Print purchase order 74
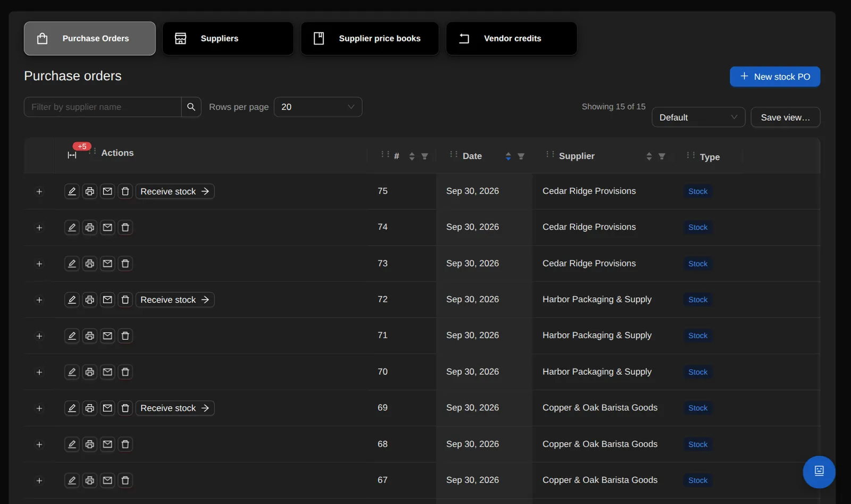The width and height of the screenshot is (851, 504). pyautogui.click(x=90, y=228)
